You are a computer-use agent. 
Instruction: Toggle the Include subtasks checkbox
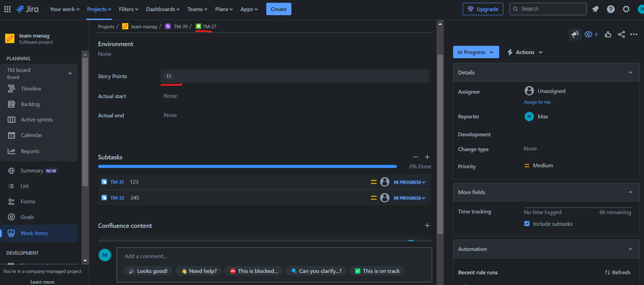(527, 224)
